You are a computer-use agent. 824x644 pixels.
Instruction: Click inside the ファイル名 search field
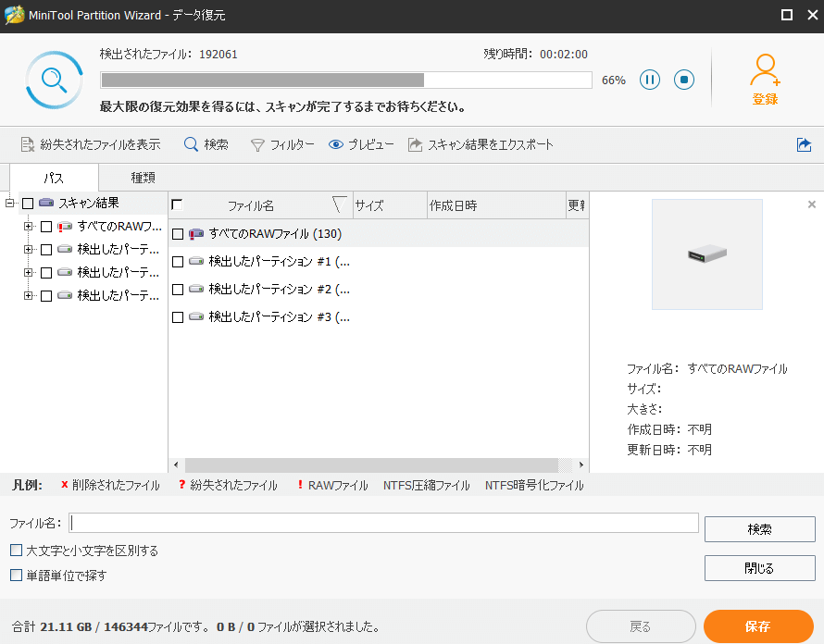pyautogui.click(x=370, y=522)
